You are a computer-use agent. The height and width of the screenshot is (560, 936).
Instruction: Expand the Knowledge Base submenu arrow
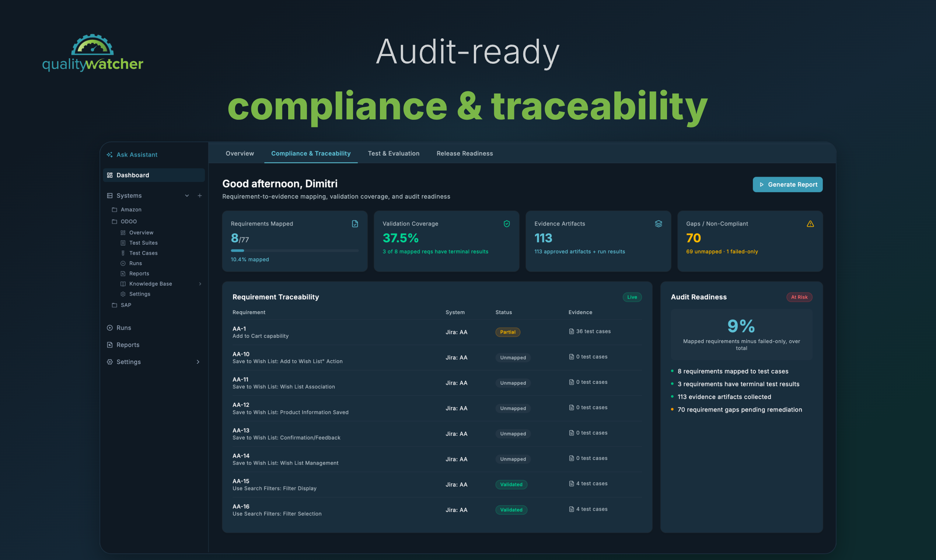pyautogui.click(x=200, y=284)
